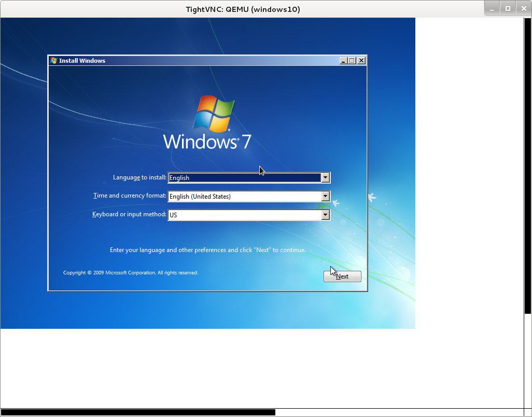Click the TightVNC: QEMU title bar
The image size is (532, 417).
click(243, 9)
